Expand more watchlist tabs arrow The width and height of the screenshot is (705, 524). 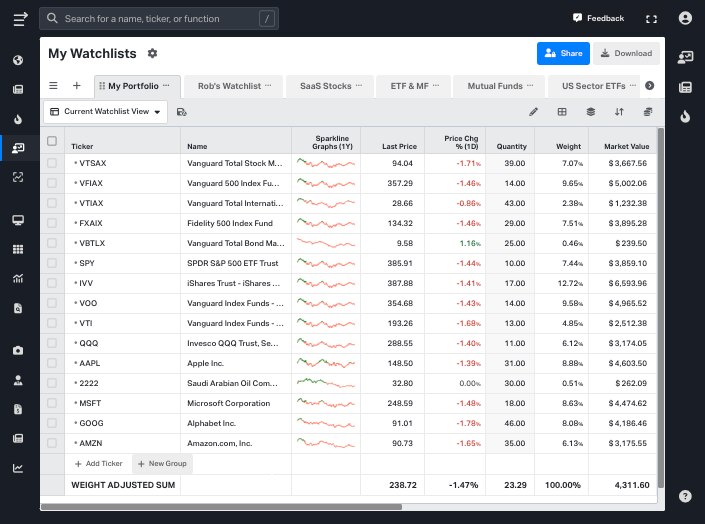pyautogui.click(x=649, y=86)
